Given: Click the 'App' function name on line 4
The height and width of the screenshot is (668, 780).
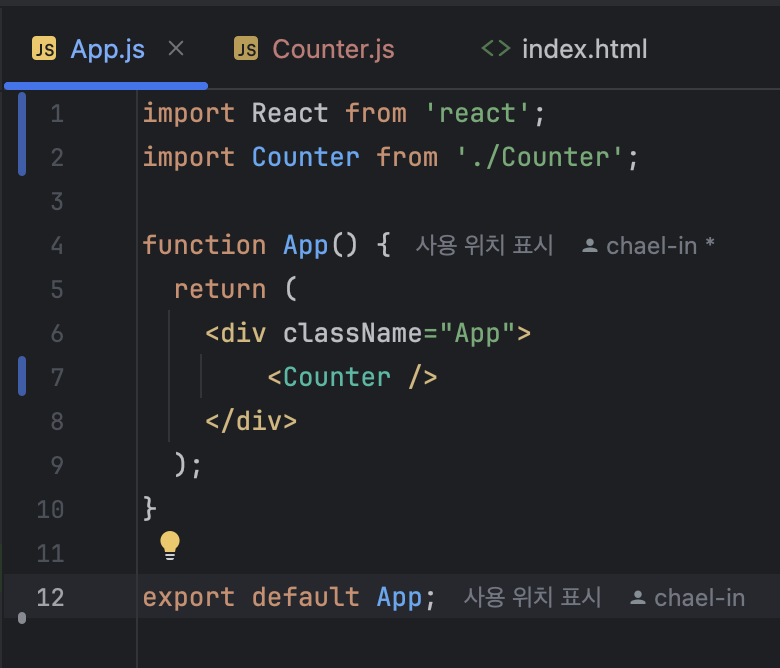Looking at the screenshot, I should [305, 246].
